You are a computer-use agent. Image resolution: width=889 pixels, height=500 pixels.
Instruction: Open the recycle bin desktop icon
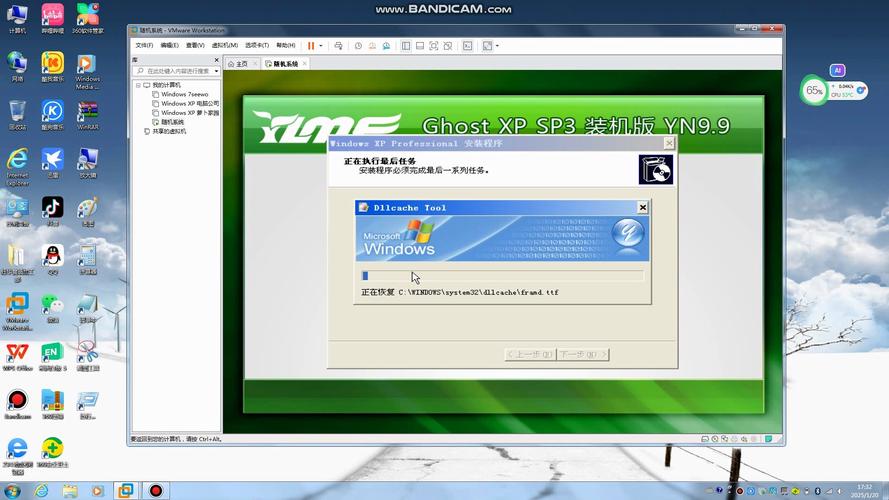(x=17, y=115)
